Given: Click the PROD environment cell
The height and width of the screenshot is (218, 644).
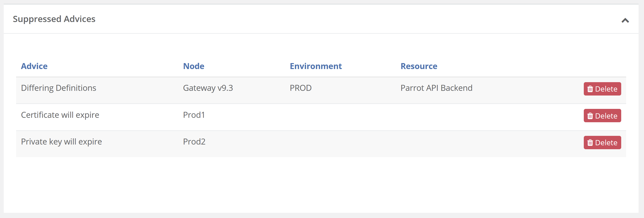Looking at the screenshot, I should pyautogui.click(x=301, y=88).
